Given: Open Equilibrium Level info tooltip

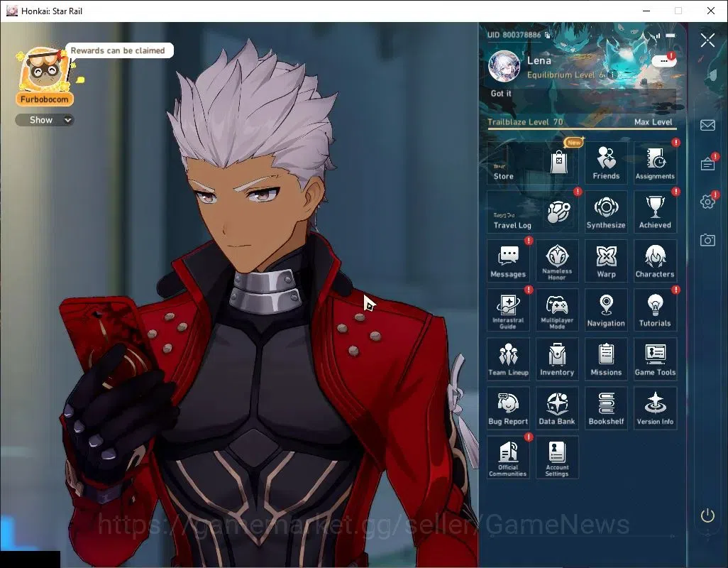Looking at the screenshot, I should coord(612,75).
